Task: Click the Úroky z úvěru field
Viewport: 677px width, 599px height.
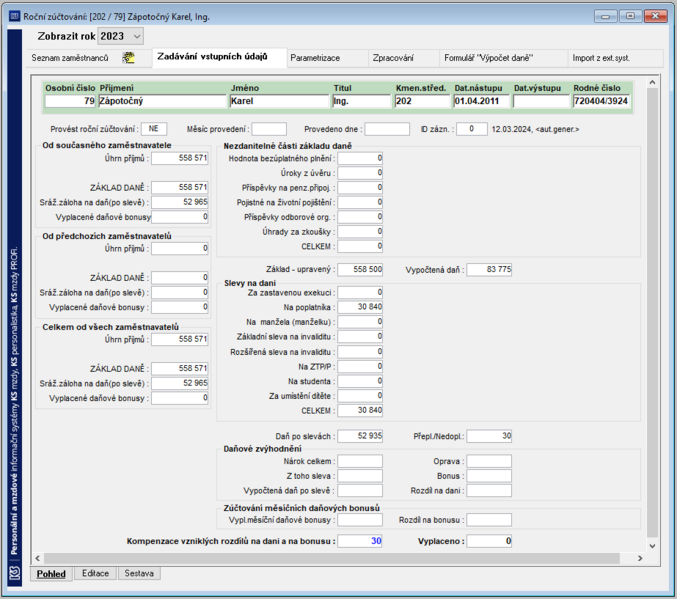Action: pos(360,173)
